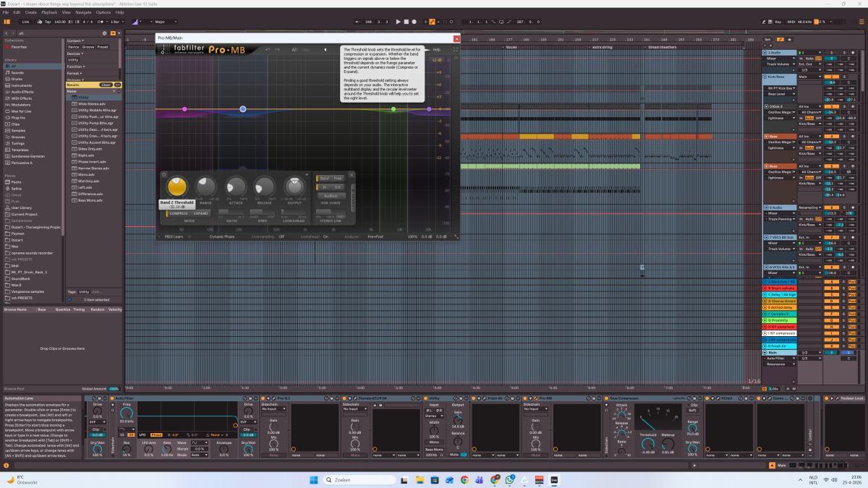Click the Pro-MB Help button
Viewport: 868px width, 488px height.
(436, 50)
